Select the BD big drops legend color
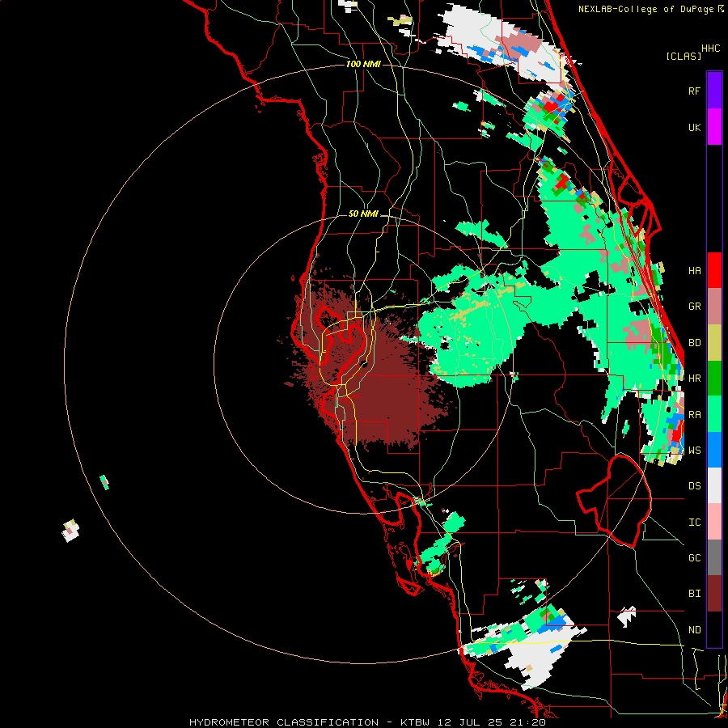This screenshot has width=728, height=728. coord(714,342)
